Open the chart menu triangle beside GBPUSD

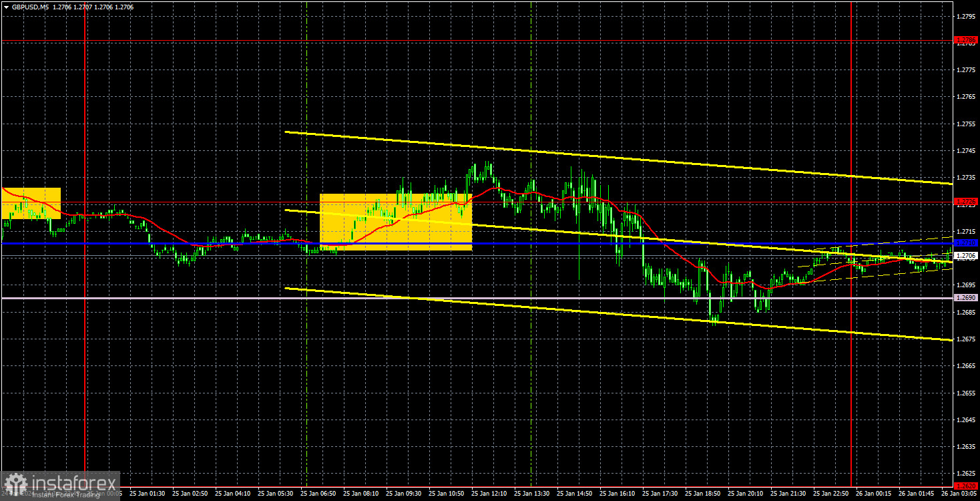tap(6, 7)
